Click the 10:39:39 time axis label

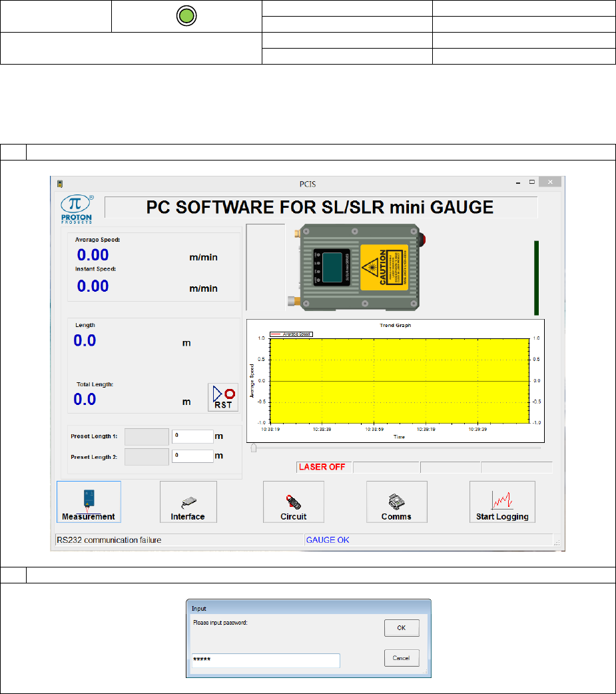click(x=478, y=429)
